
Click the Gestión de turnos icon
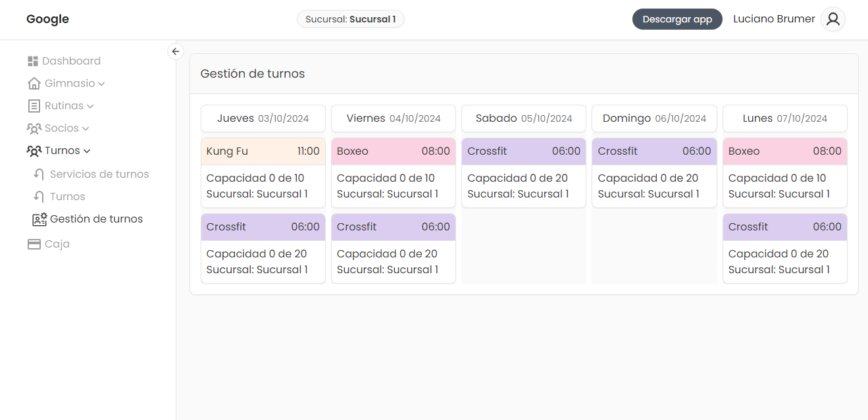click(39, 219)
